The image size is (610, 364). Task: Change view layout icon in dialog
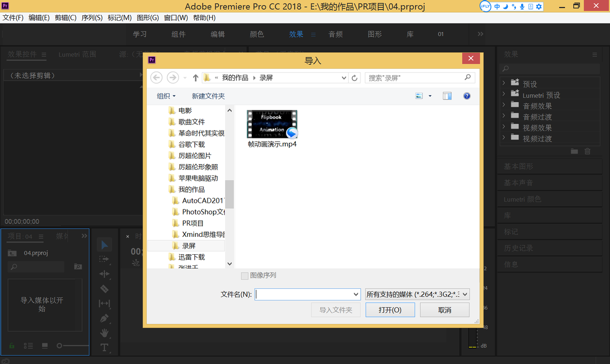point(419,96)
